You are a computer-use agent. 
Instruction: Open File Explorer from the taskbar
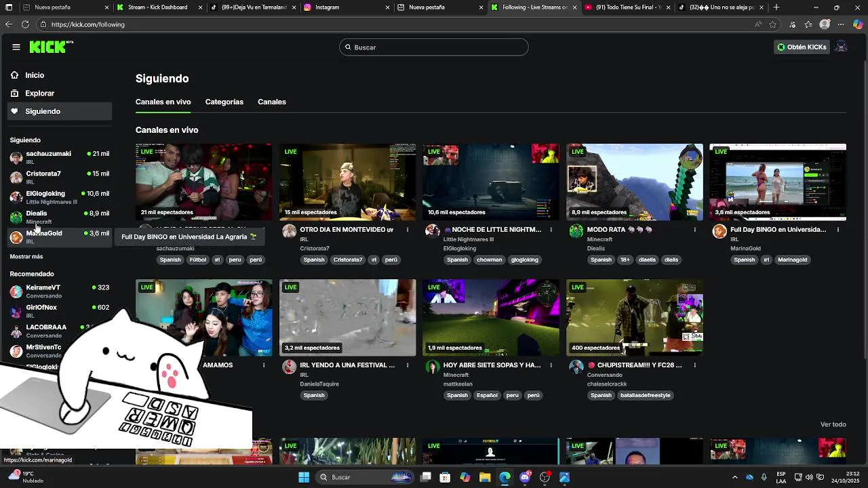coord(485,477)
